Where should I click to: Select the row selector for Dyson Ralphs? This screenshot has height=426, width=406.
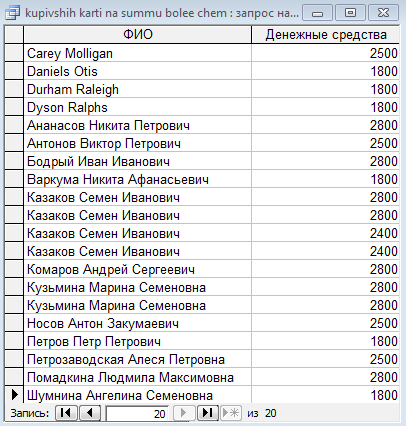(14, 107)
